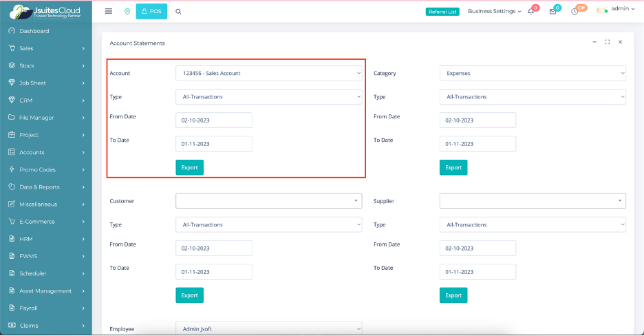The height and width of the screenshot is (336, 644).
Task: Open the Category dropdown showing Expenses
Action: click(x=533, y=73)
